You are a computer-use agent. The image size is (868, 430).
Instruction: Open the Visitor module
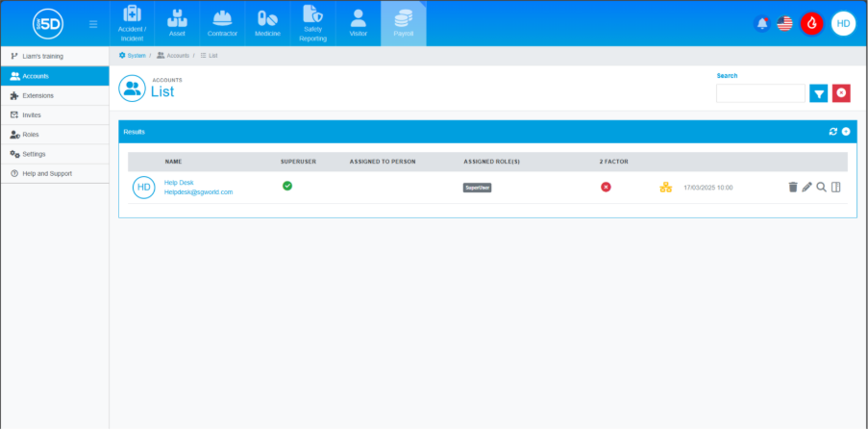tap(359, 23)
